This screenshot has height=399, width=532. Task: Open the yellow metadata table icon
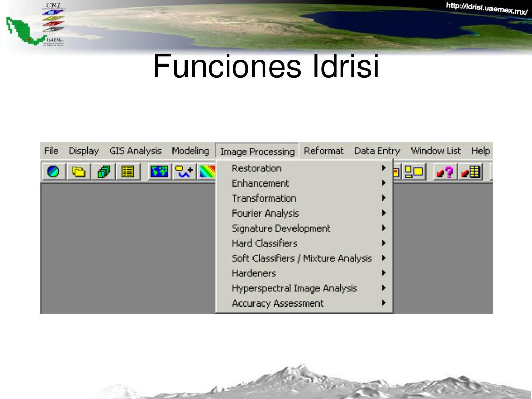(128, 171)
